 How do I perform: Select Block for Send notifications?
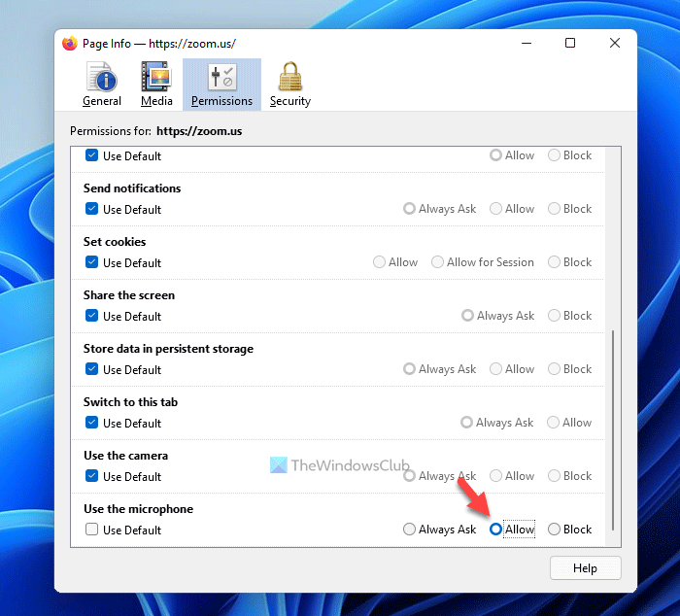554,209
